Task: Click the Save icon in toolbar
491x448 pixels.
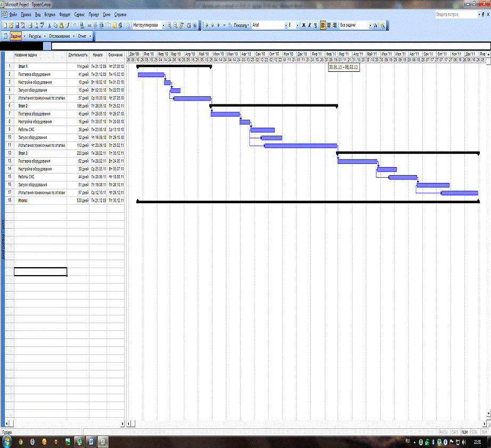Action: pyautogui.click(x=17, y=25)
